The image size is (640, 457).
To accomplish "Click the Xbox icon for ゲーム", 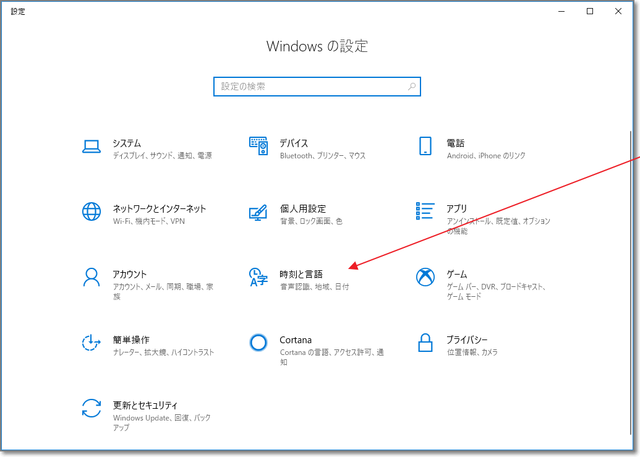I will [x=425, y=277].
